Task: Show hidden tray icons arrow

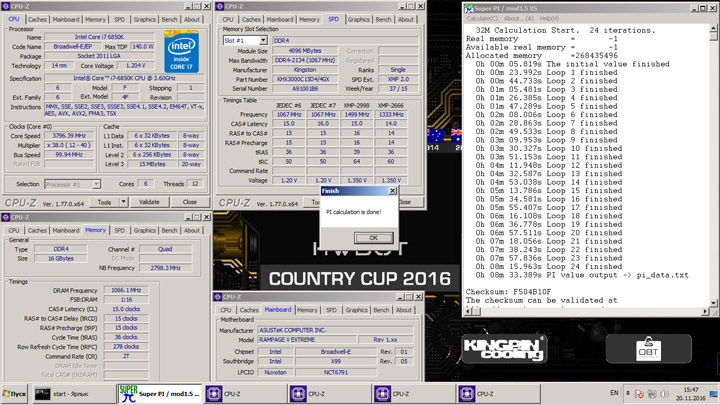Action: [x=628, y=394]
